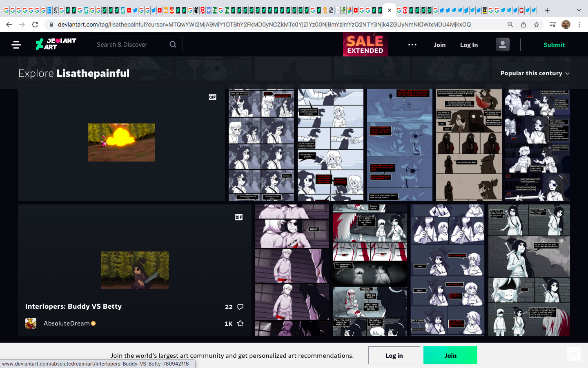Screen dimensions: 588x368
Task: Open the Interlopers: Buddy VS Betty title
Action: [73, 306]
